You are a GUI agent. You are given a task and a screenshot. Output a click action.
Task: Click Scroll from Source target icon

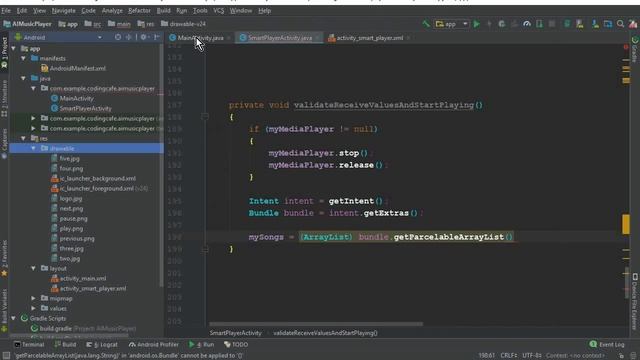118,37
